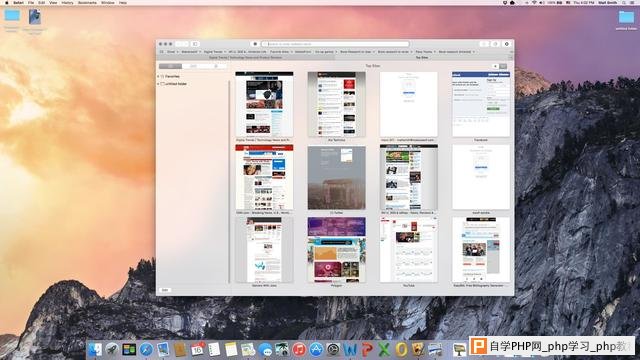640x360 pixels.
Task: Open the Share button in Safari toolbar
Action: [484, 44]
